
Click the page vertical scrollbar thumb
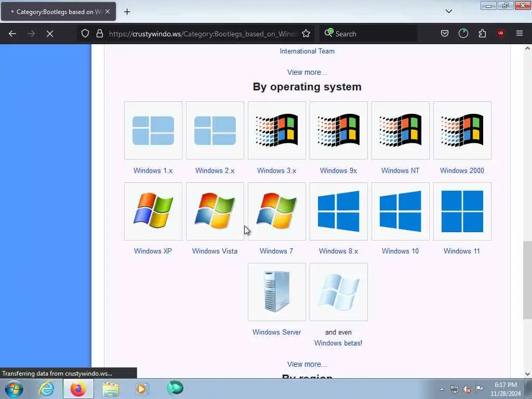point(527,280)
